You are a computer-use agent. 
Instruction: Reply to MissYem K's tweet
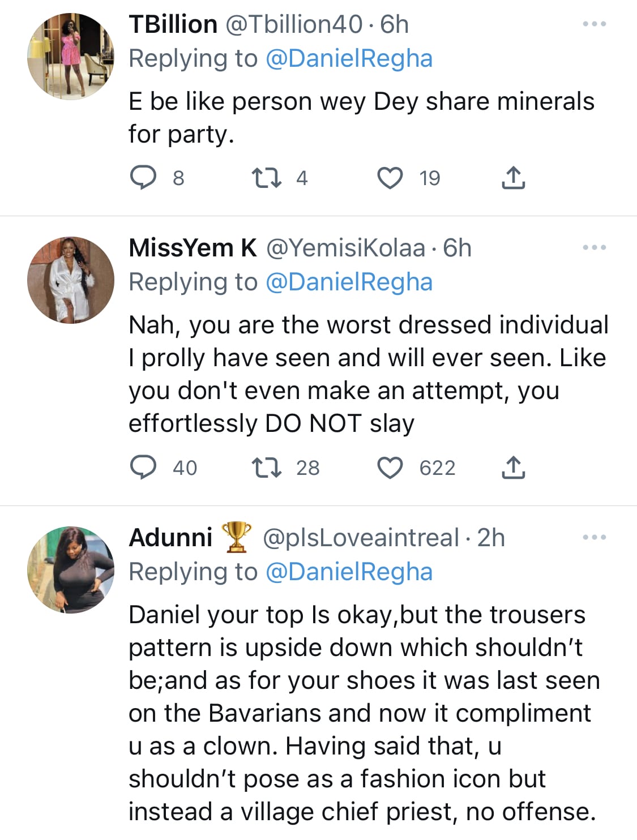pyautogui.click(x=143, y=468)
